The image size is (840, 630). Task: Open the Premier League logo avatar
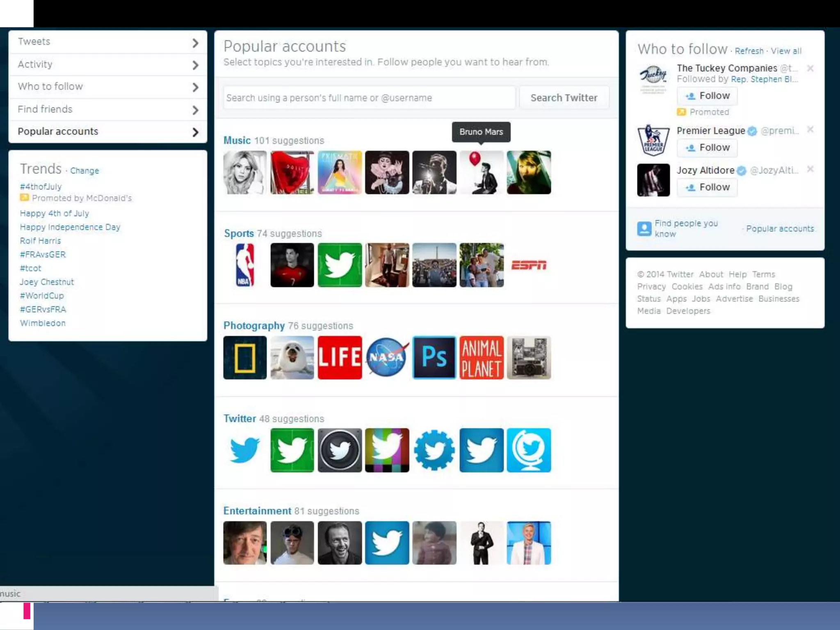tap(653, 140)
